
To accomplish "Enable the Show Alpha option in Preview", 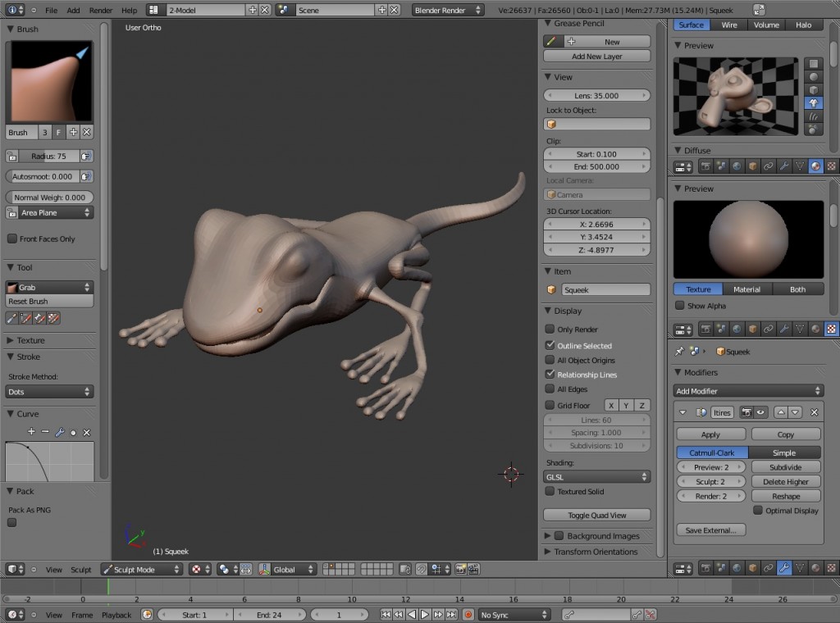I will (680, 305).
